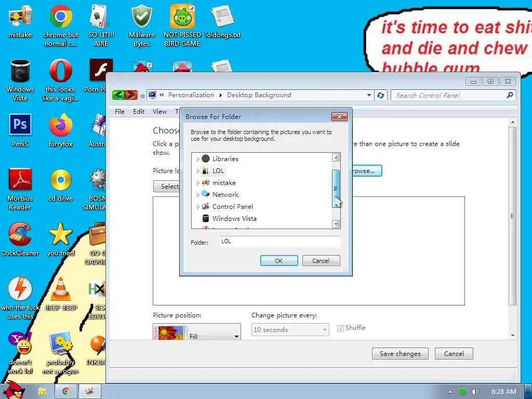The image size is (532, 399).
Task: Open the 'chrome but normal c...' icon
Action: (60, 25)
